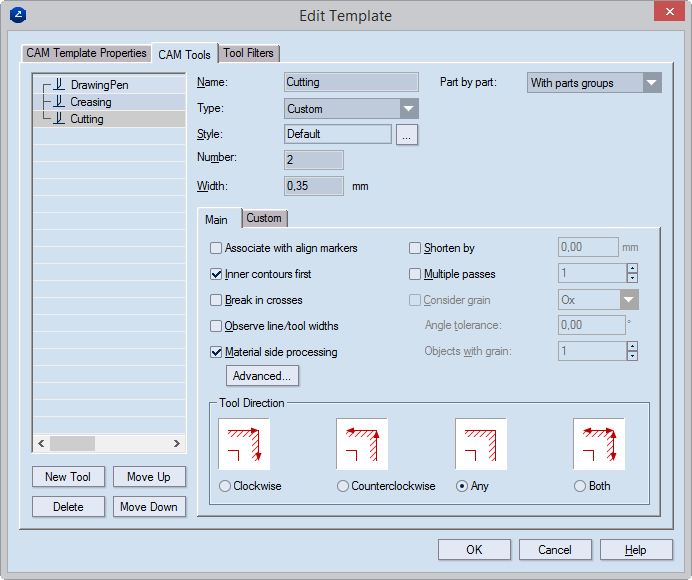Viewport: 692px width, 580px height.
Task: Click the Any direction diagram icon
Action: (480, 443)
